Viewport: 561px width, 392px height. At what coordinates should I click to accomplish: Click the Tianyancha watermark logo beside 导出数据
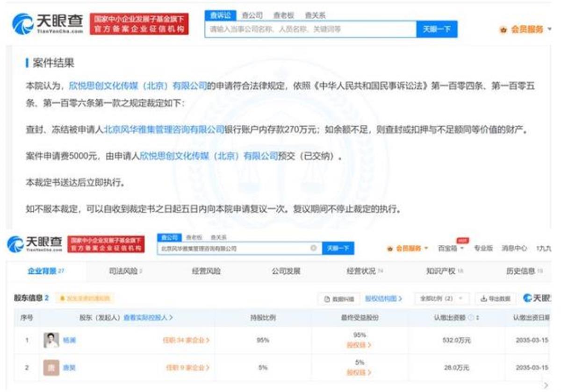tap(536, 298)
